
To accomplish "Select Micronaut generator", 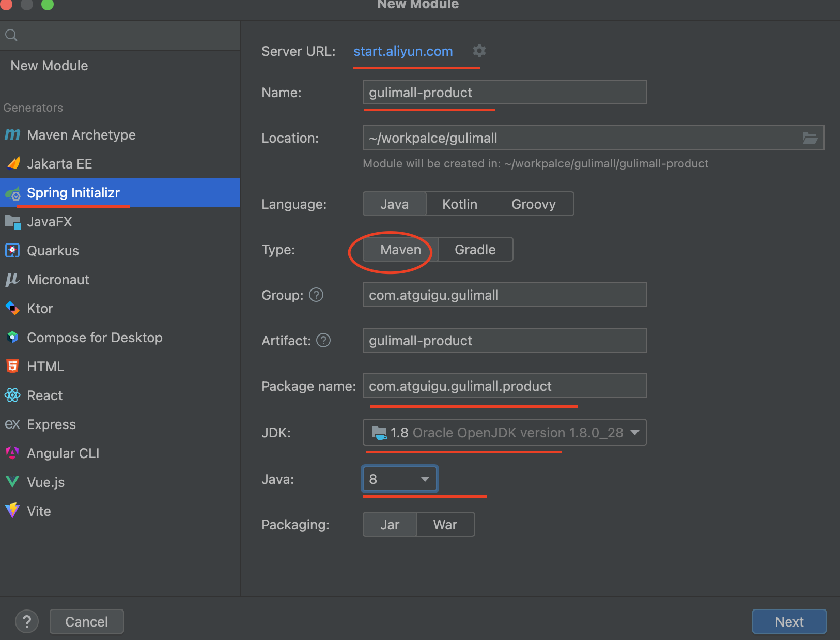I will coord(120,280).
